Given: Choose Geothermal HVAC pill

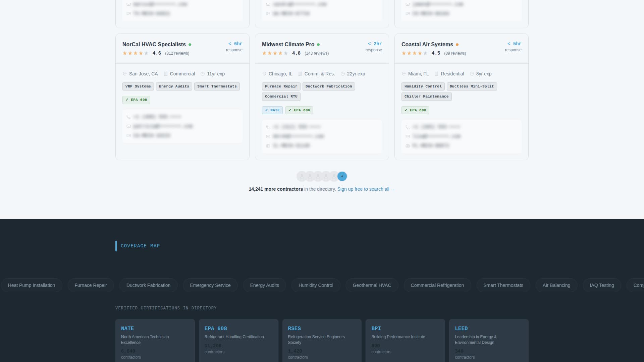Looking at the screenshot, I should pyautogui.click(x=372, y=285).
